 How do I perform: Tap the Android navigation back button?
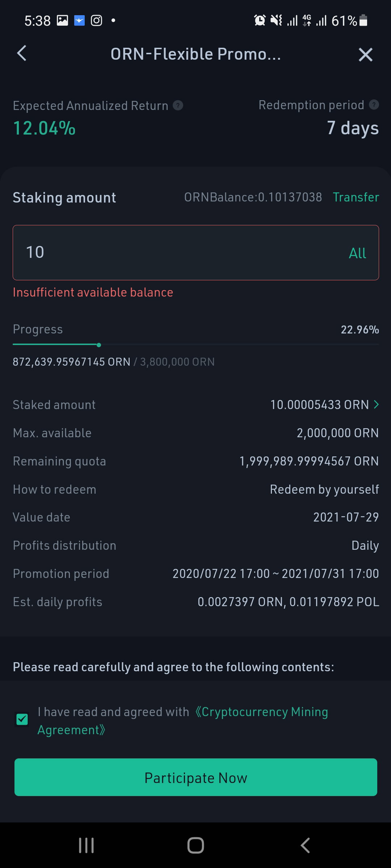pos(305,845)
